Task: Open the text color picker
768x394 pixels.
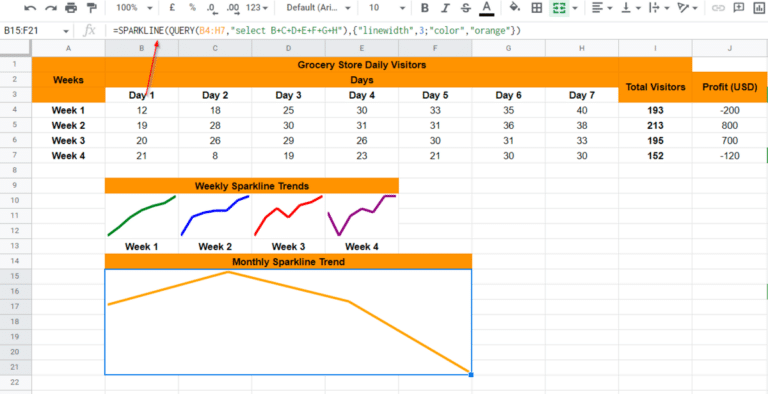Action: 486,8
